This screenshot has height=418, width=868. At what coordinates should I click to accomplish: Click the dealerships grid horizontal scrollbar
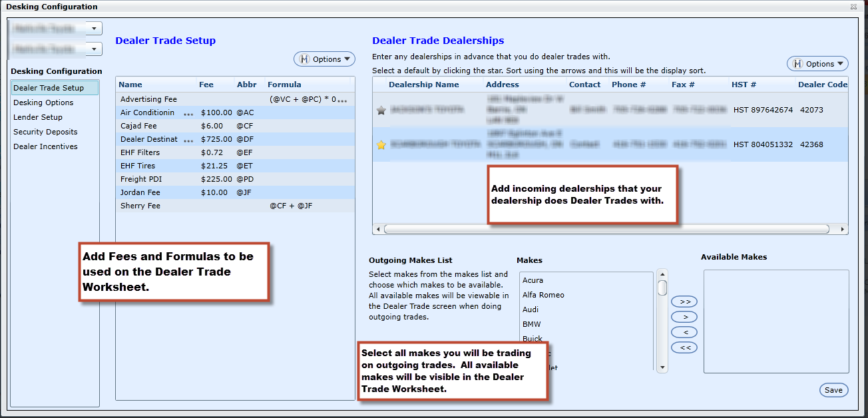click(606, 229)
